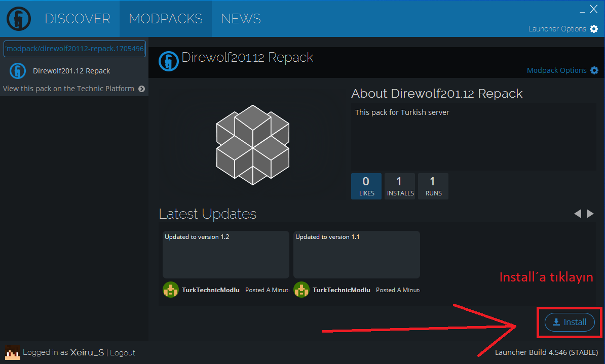Open the Updated to version 1.2 card
Image resolution: width=605 pixels, height=364 pixels.
click(x=225, y=255)
